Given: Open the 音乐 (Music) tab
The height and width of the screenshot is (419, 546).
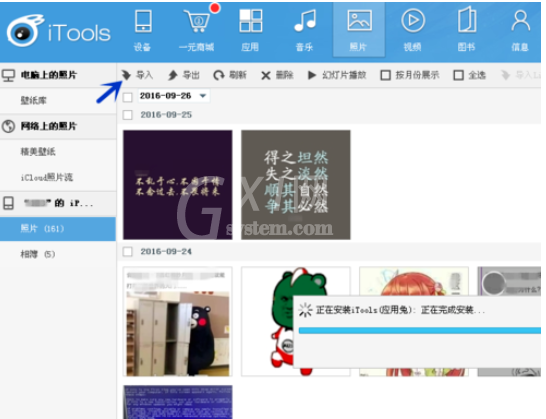Looking at the screenshot, I should click(x=305, y=31).
